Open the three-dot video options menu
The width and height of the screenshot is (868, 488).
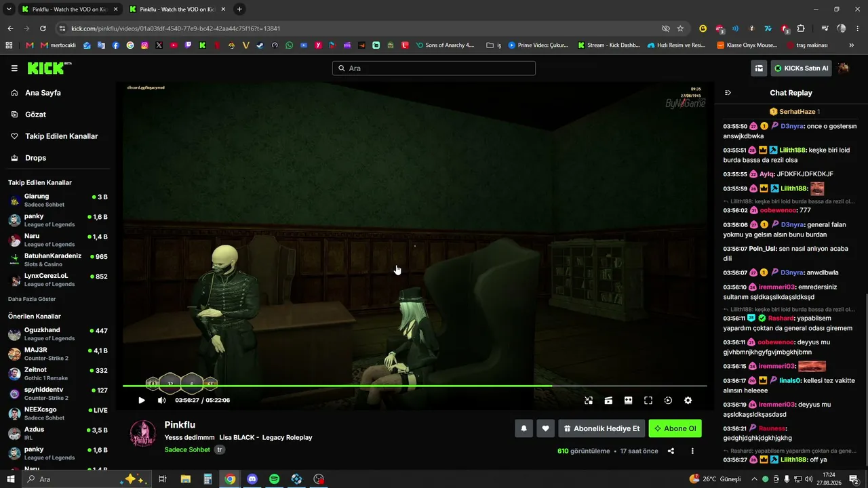point(692,451)
